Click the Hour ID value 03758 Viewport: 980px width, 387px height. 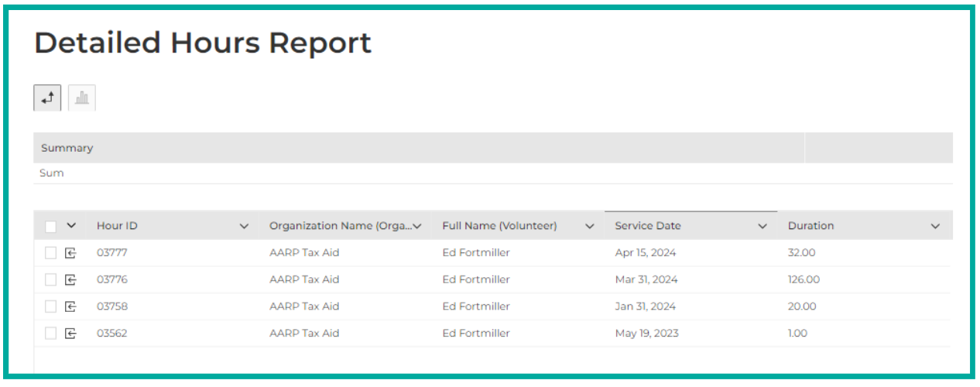[112, 307]
